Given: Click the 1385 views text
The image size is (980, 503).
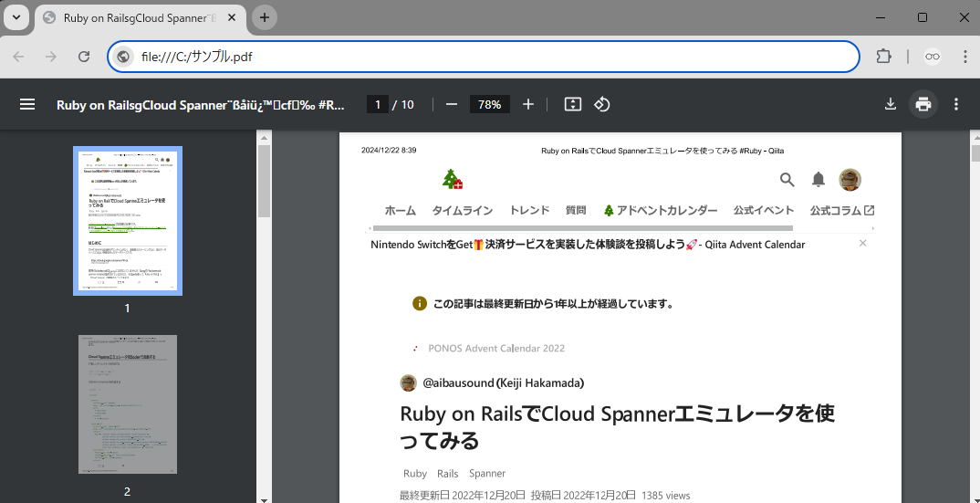Looking at the screenshot, I should pyautogui.click(x=665, y=496).
